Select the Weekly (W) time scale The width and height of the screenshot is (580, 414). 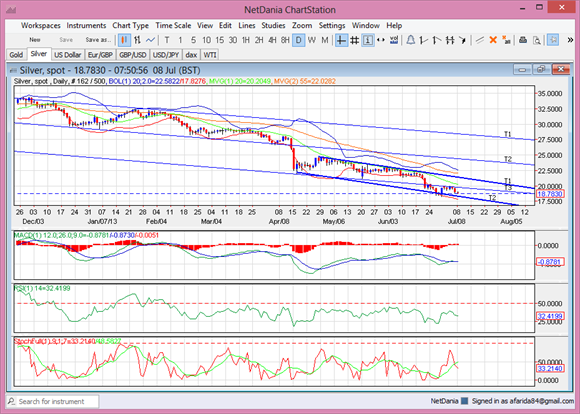coord(311,40)
